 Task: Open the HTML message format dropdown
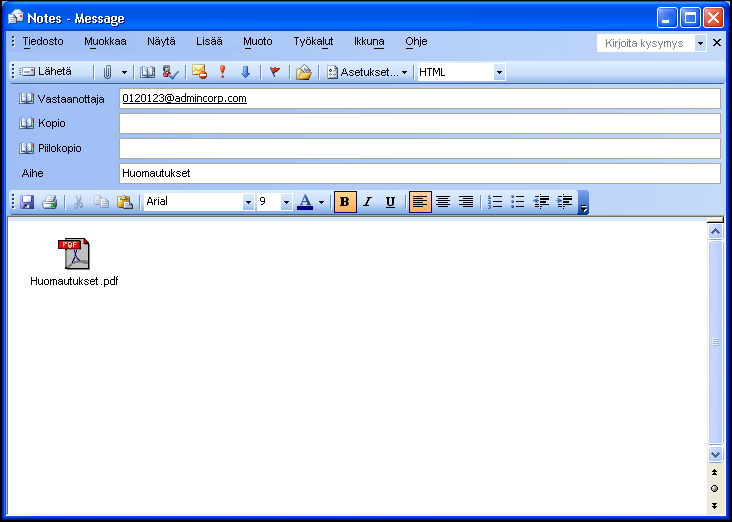click(499, 72)
